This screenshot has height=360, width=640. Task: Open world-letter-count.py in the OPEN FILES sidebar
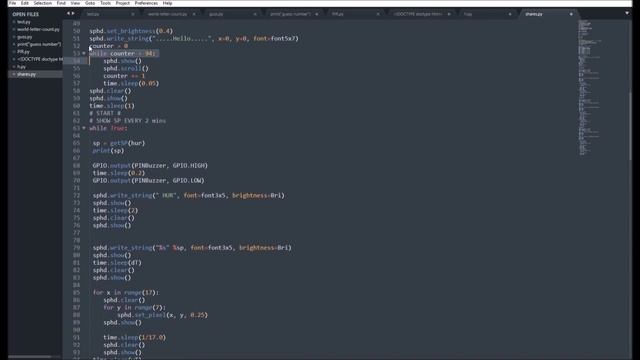click(x=38, y=29)
